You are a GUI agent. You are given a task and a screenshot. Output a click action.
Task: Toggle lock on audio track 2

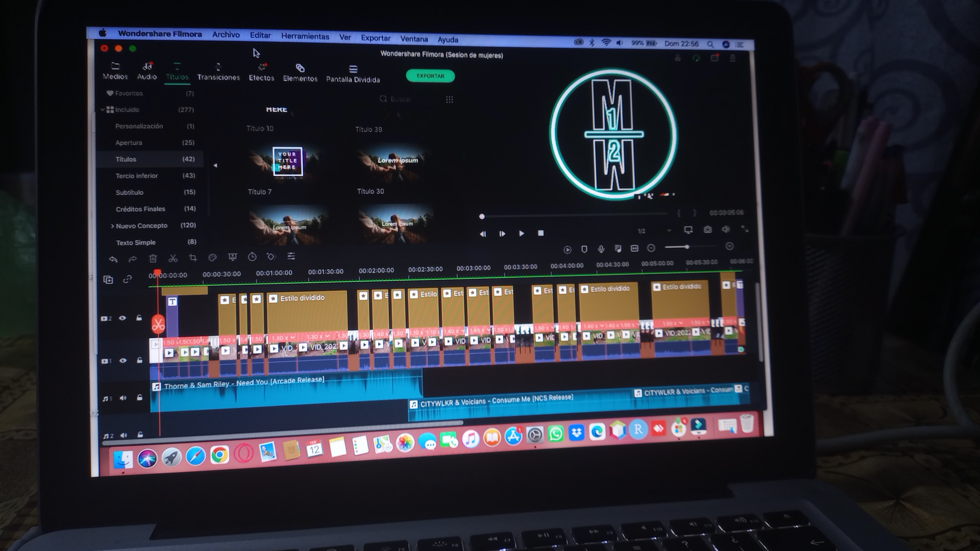[140, 434]
